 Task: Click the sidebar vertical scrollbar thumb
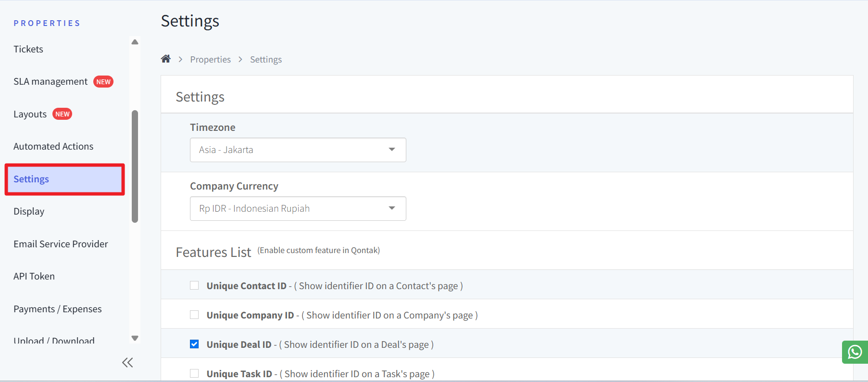pyautogui.click(x=135, y=166)
